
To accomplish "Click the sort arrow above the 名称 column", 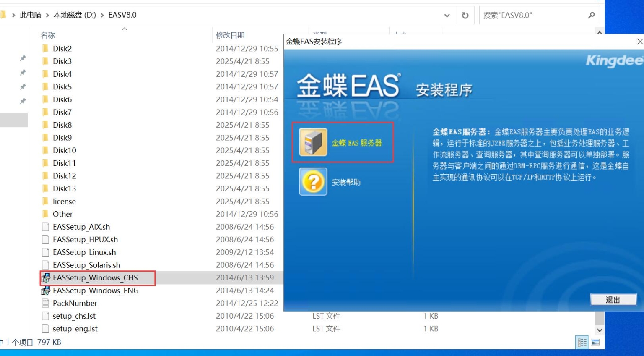I will (125, 29).
